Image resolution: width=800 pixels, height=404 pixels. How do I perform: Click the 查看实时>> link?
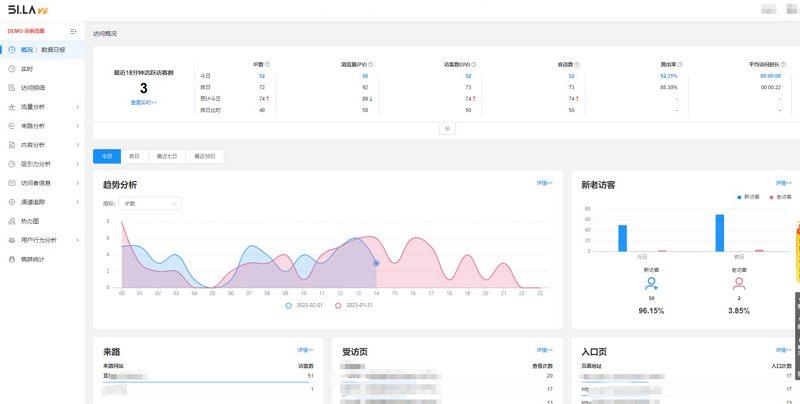[143, 102]
